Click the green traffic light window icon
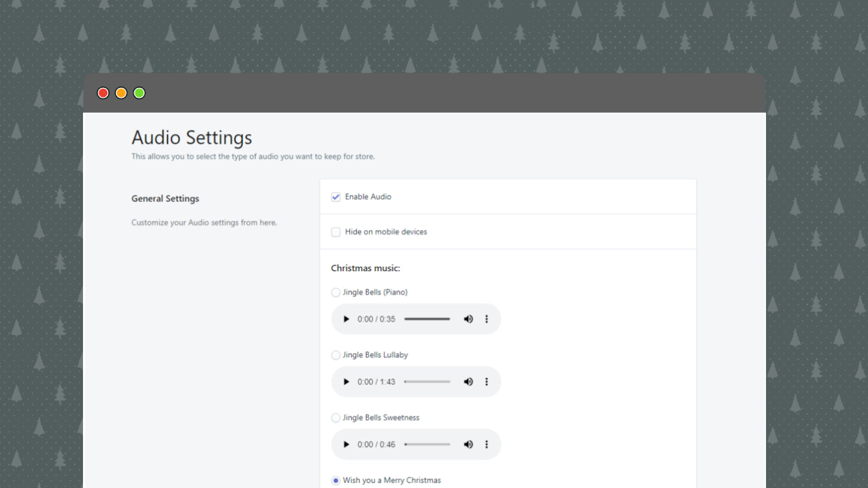 (139, 93)
